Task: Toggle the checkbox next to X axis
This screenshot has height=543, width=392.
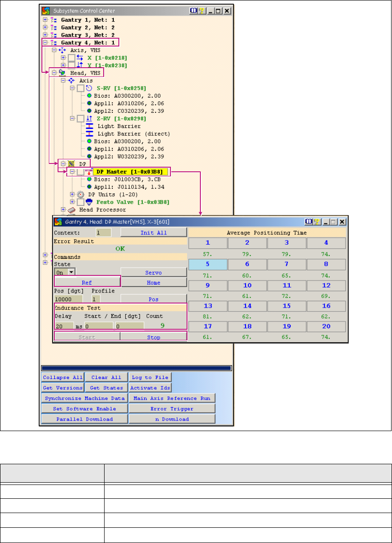Action: click(71, 58)
